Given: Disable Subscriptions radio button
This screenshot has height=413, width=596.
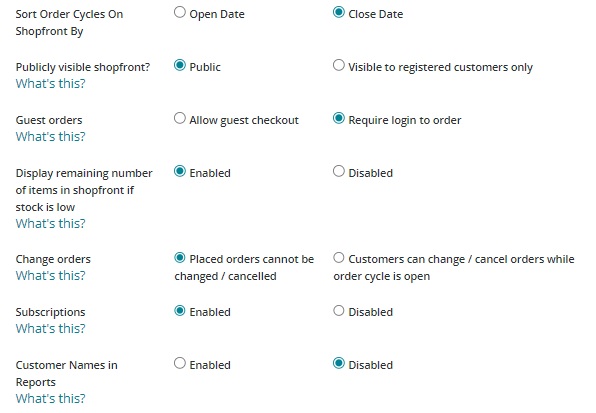Looking at the screenshot, I should pyautogui.click(x=339, y=311).
